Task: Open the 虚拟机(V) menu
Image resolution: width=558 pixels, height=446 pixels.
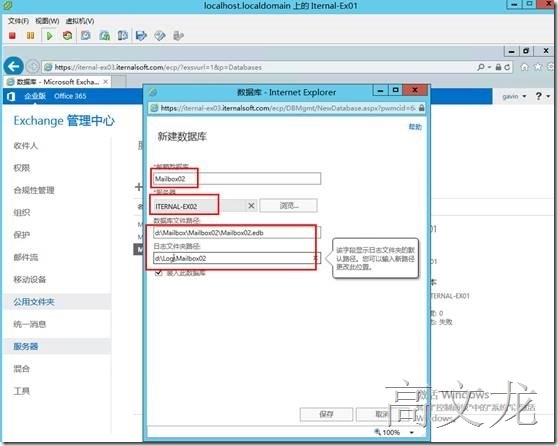Action: click(x=80, y=21)
